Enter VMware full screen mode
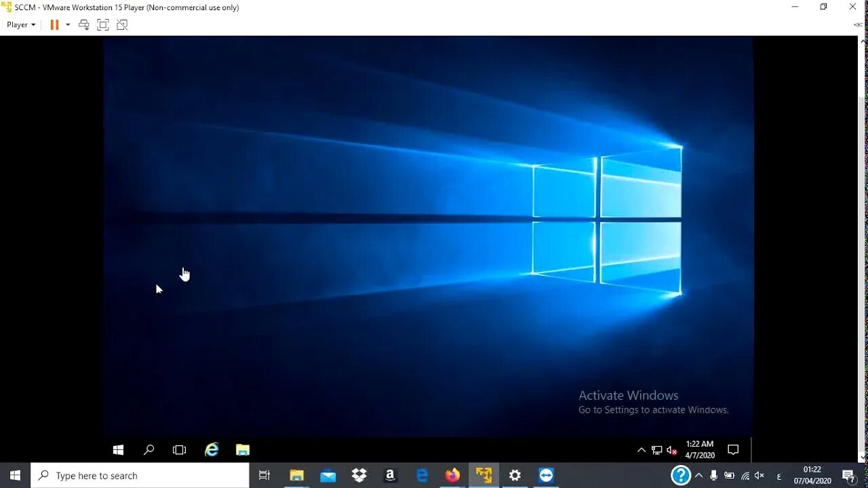Viewport: 868px width, 488px height. (103, 24)
